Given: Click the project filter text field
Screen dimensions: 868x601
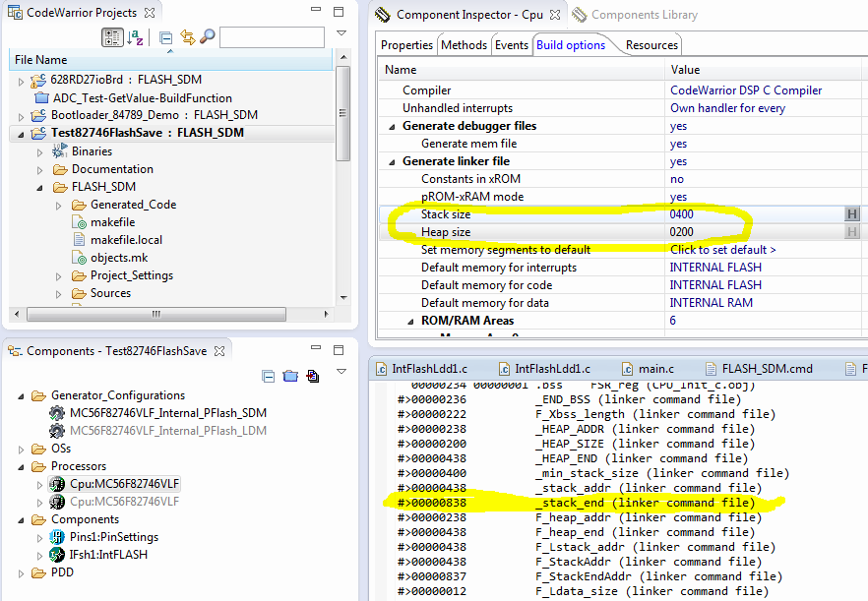Looking at the screenshot, I should click(x=272, y=37).
